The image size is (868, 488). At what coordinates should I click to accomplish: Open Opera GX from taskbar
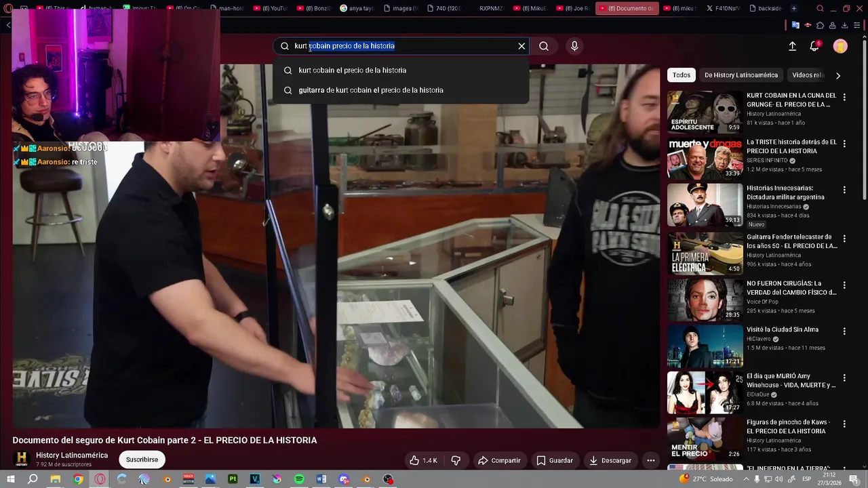point(100,479)
